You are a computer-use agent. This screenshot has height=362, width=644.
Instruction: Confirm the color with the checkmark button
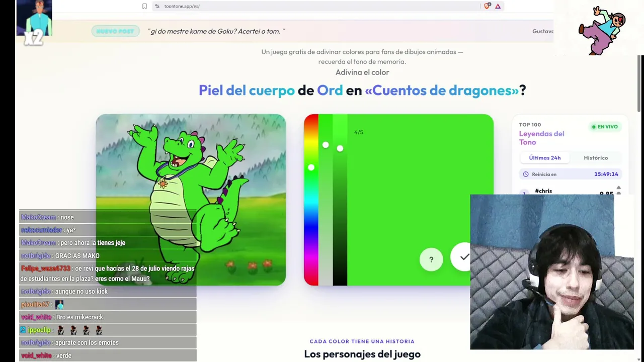463,257
